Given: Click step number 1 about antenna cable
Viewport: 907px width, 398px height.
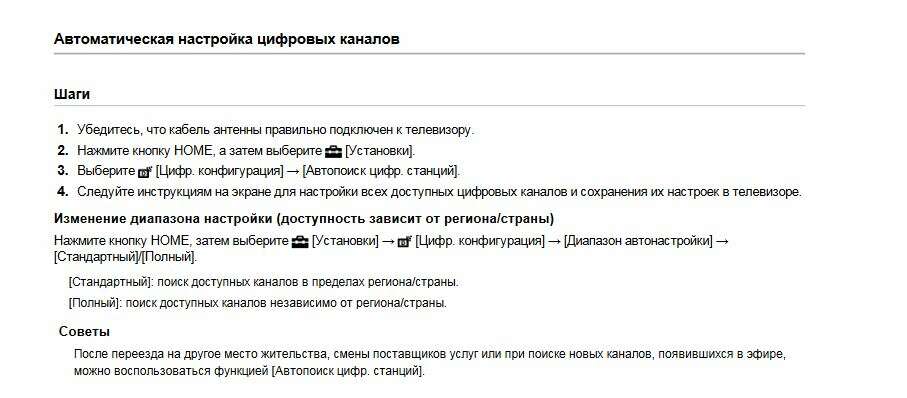Looking at the screenshot, I should pyautogui.click(x=63, y=130).
